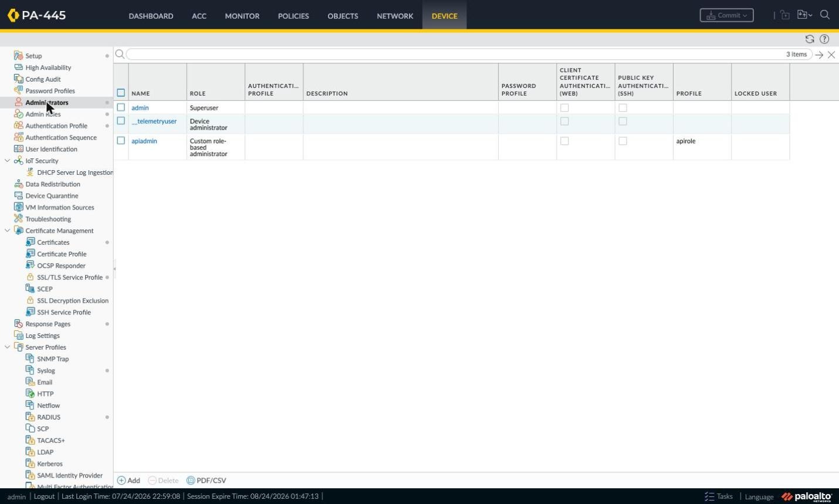Viewport: 839px width, 504px height.
Task: Select the admin row checkbox
Action: (121, 107)
